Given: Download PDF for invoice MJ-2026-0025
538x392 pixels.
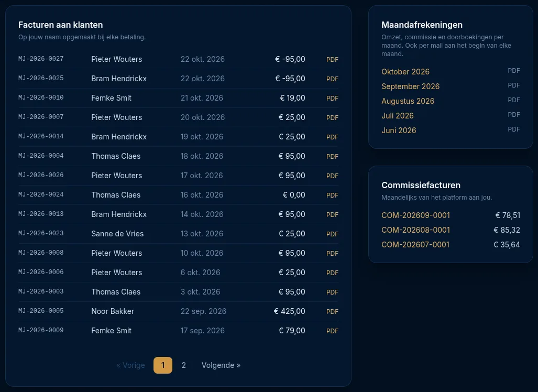Looking at the screenshot, I should (x=332, y=79).
